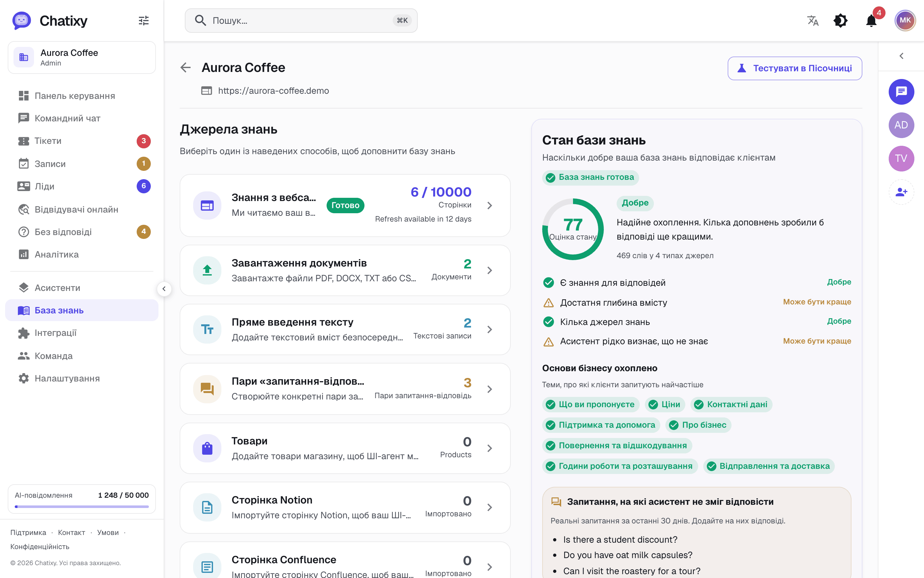Expand Пари «запитання-відповідь» chevron

(x=490, y=389)
